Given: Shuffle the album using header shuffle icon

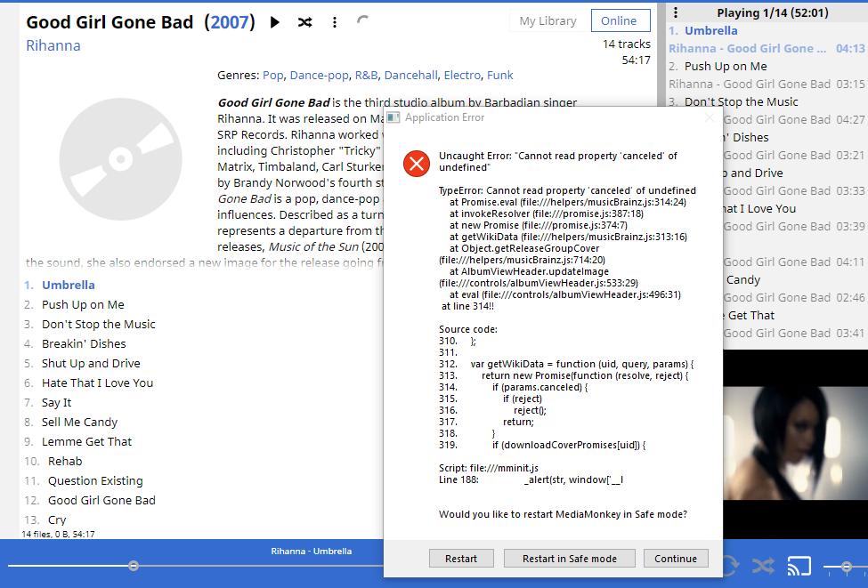Looking at the screenshot, I should pos(304,22).
